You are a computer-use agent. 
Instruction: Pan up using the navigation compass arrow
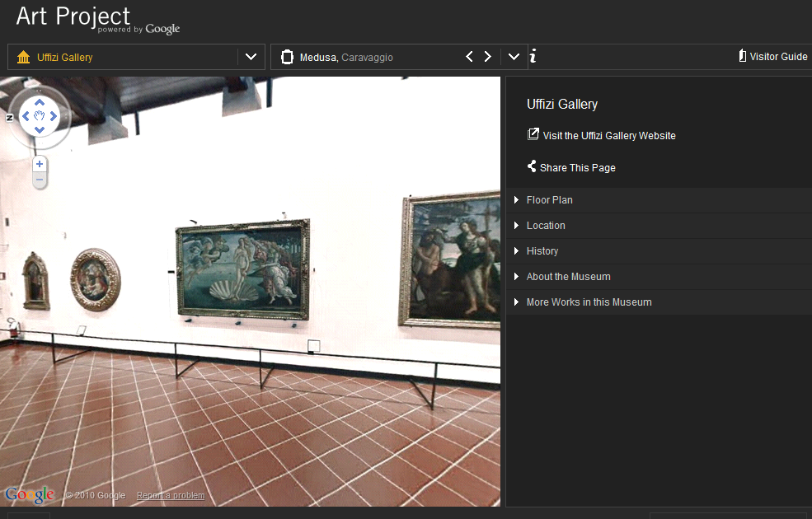point(40,103)
